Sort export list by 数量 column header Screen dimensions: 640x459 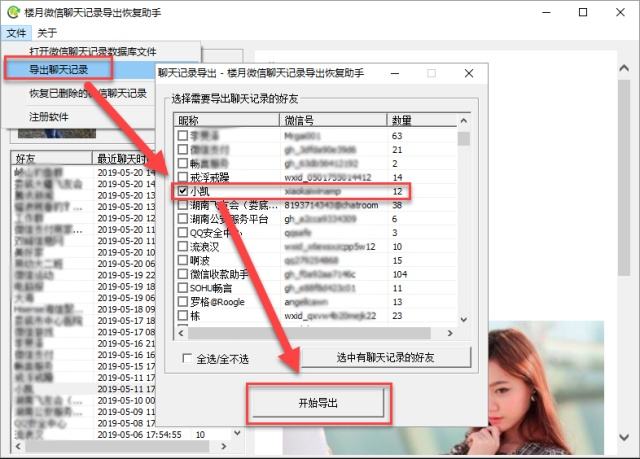tap(422, 120)
